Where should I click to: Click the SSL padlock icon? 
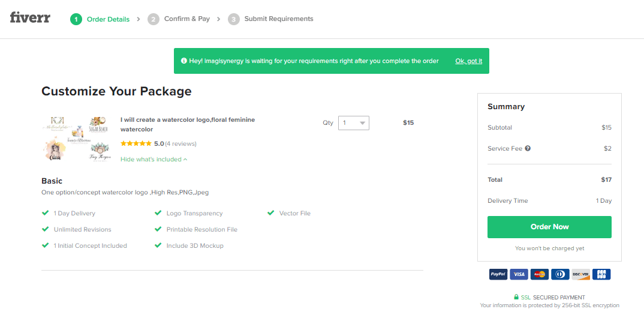(x=516, y=297)
